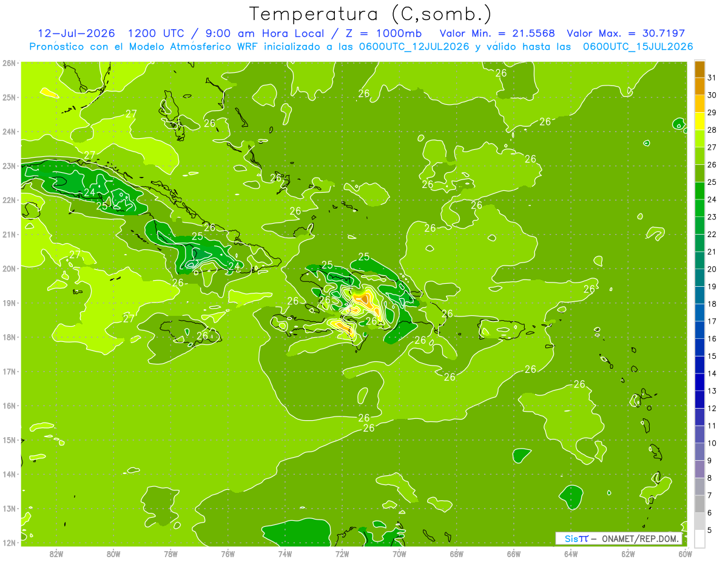
Task: Click the 21N latitude label
Action: coord(9,234)
